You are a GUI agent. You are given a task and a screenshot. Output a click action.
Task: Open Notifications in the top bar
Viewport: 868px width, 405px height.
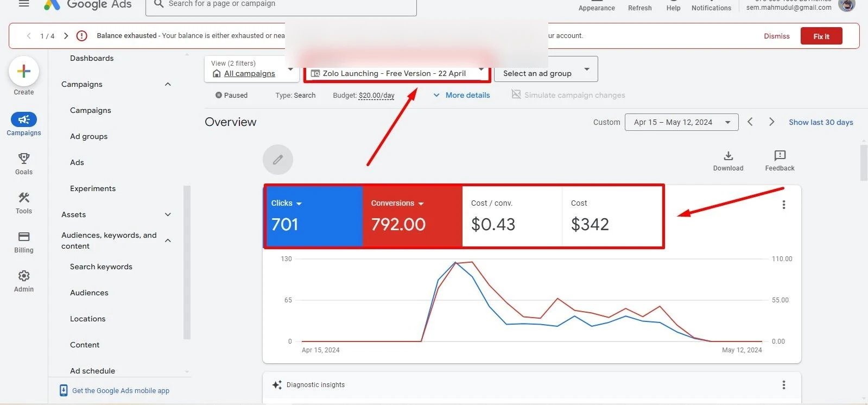pos(711,5)
